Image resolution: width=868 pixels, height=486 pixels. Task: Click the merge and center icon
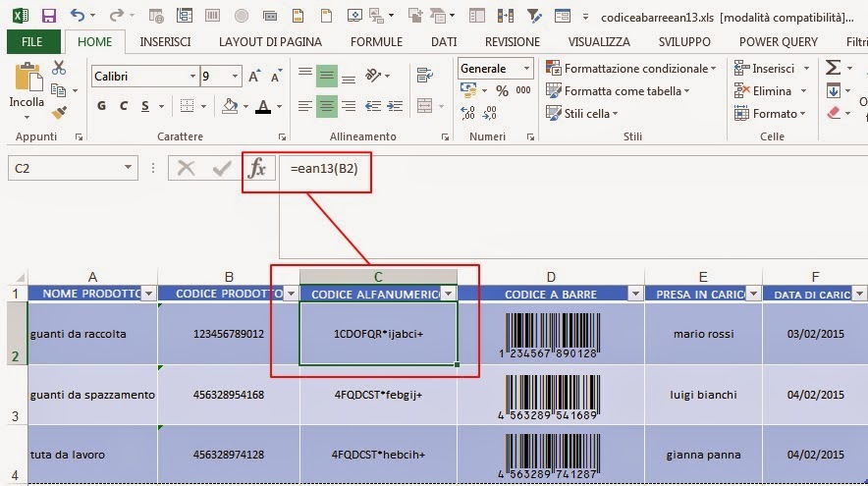click(x=424, y=105)
